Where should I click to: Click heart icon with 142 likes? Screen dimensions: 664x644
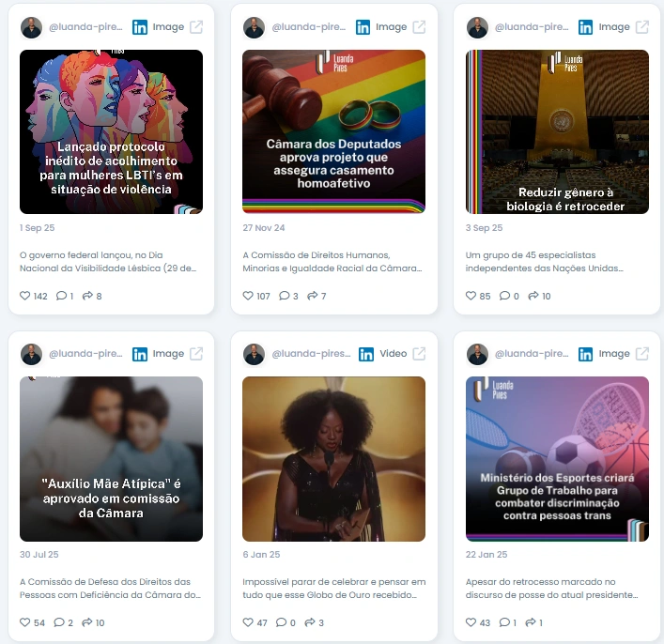25,296
